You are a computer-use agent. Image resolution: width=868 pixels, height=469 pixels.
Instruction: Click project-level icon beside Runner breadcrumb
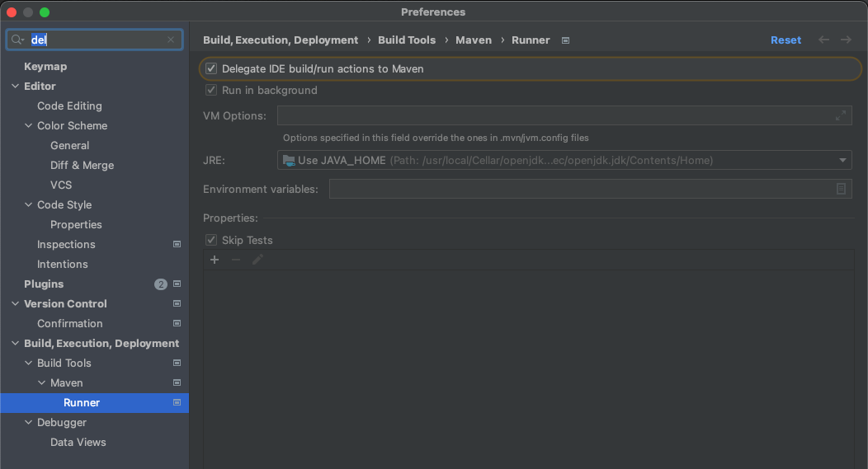pos(565,40)
